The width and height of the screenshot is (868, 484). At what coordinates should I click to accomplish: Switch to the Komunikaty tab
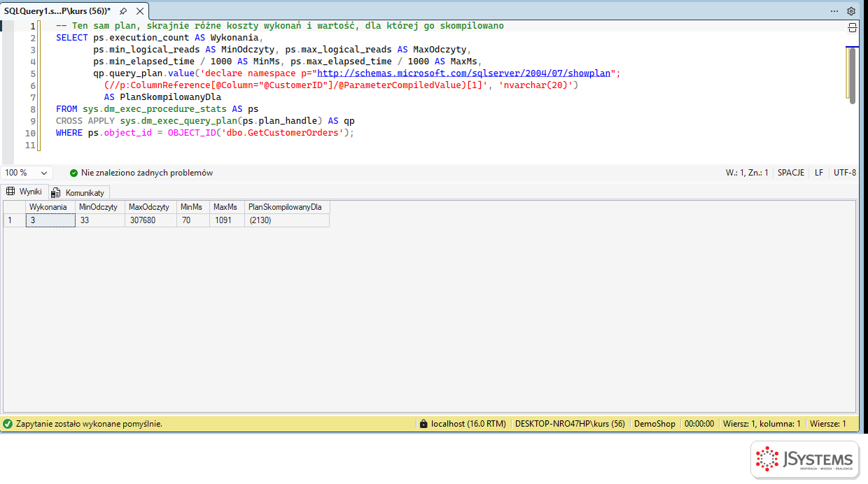[x=78, y=192]
